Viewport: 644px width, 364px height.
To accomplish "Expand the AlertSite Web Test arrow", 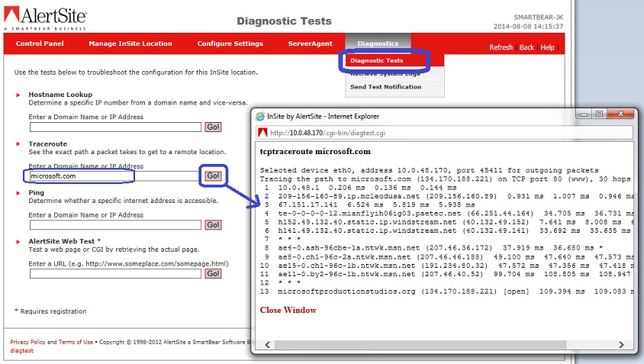I will (x=18, y=242).
